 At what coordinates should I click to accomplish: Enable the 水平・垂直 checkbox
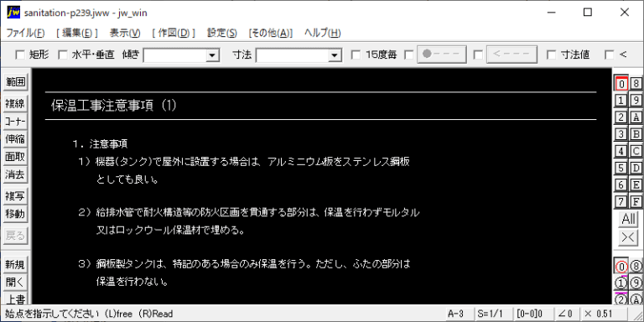point(62,55)
